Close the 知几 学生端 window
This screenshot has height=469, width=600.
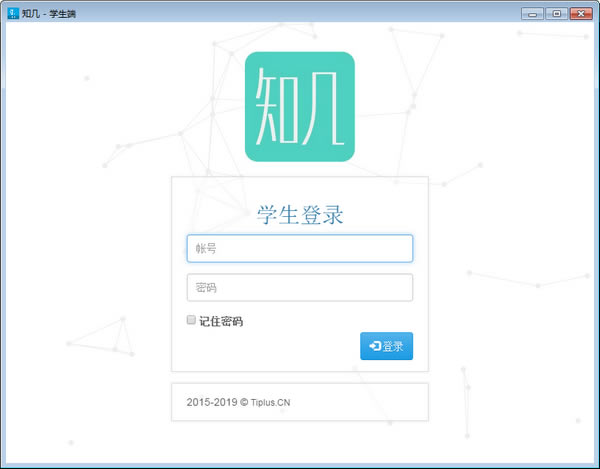click(579, 13)
